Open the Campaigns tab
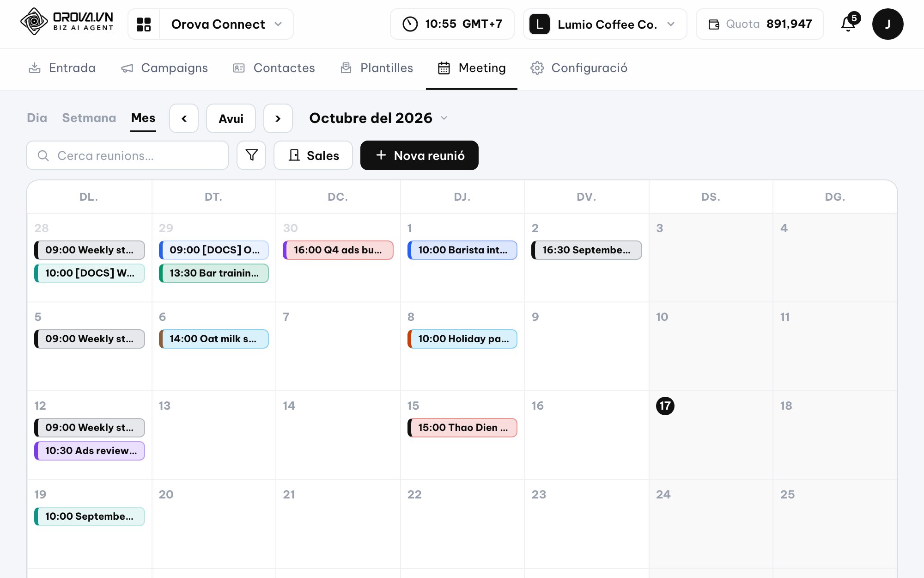Image resolution: width=924 pixels, height=578 pixels. coord(164,68)
